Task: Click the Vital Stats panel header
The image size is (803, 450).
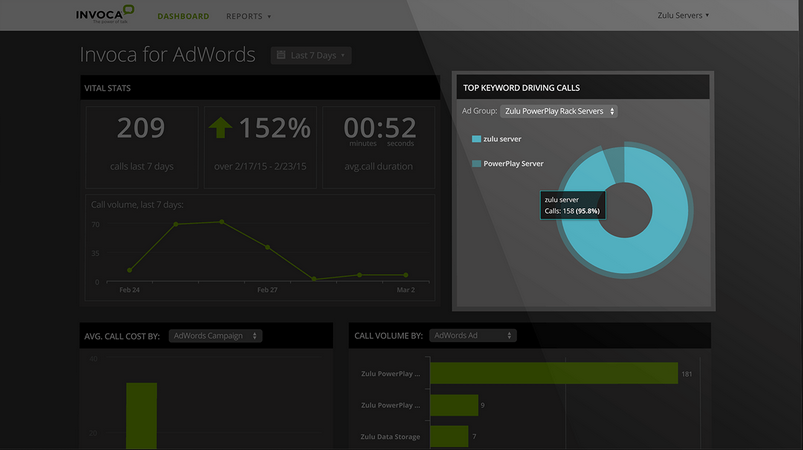Action: (x=260, y=88)
